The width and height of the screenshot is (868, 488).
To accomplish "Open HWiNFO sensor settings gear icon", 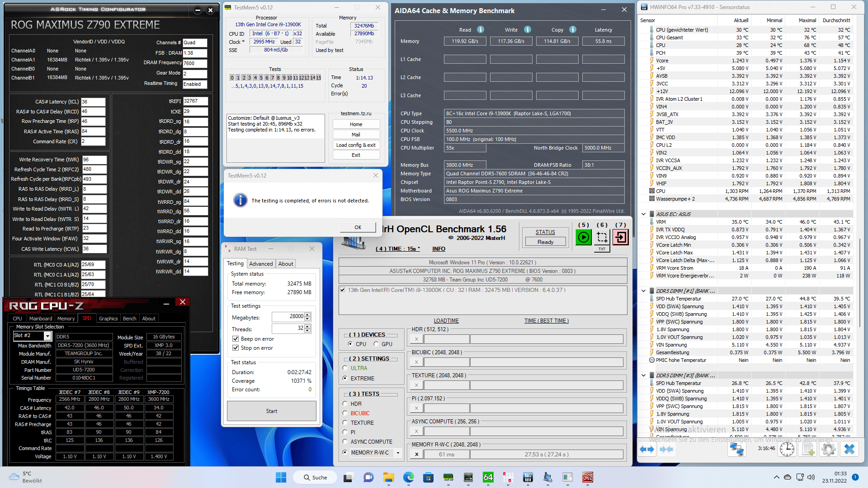I will point(828,449).
